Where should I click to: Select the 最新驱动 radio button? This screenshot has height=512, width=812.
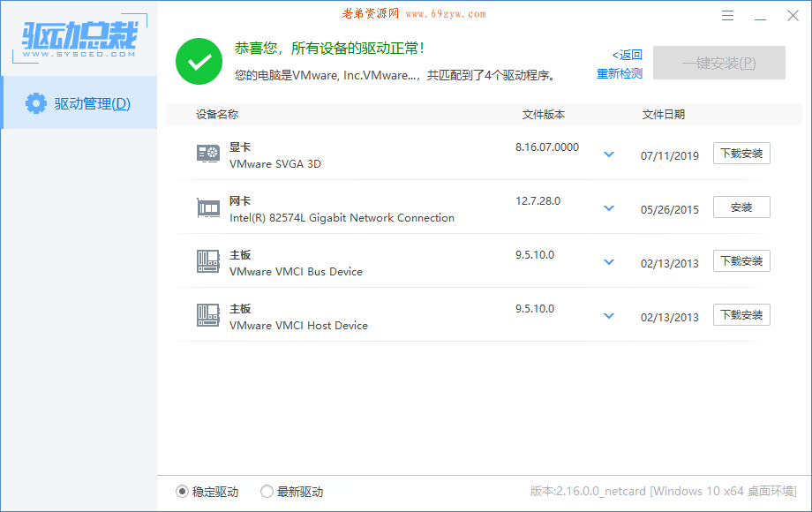tap(267, 492)
